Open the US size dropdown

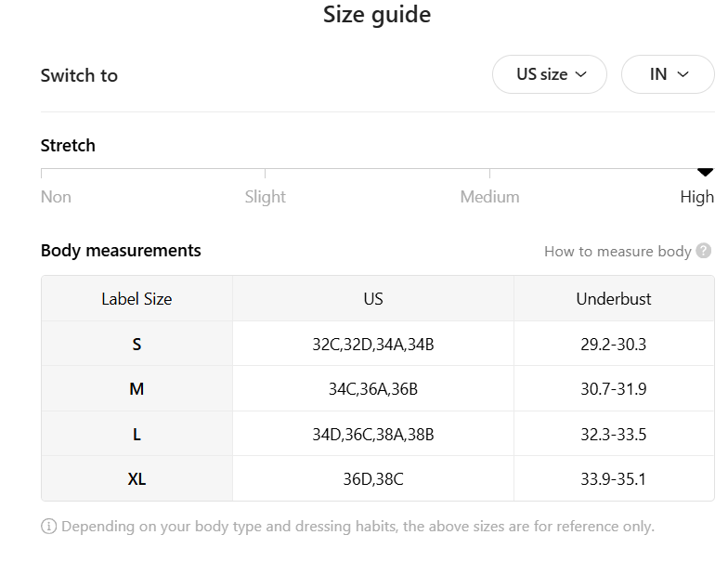[550, 74]
